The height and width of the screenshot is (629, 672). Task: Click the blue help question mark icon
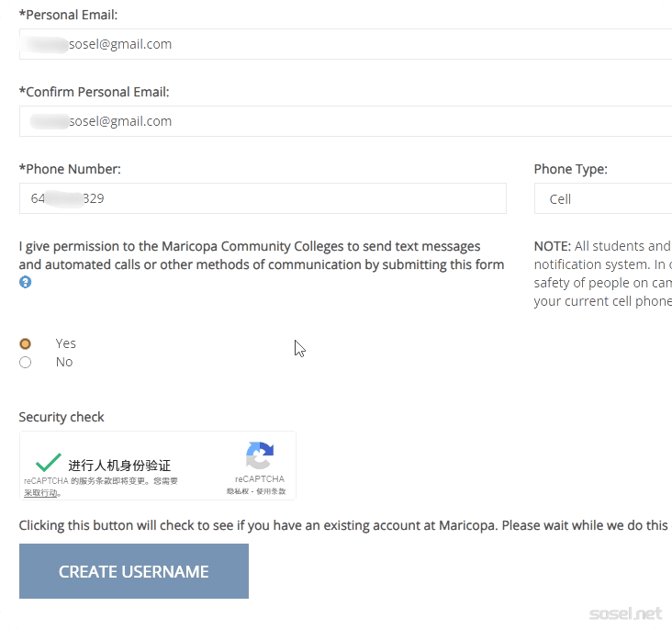(x=25, y=282)
